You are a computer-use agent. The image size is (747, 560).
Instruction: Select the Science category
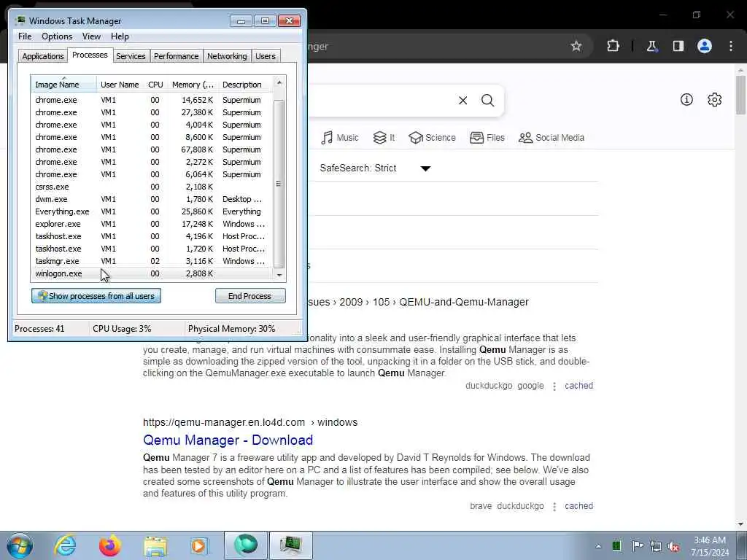[432, 138]
